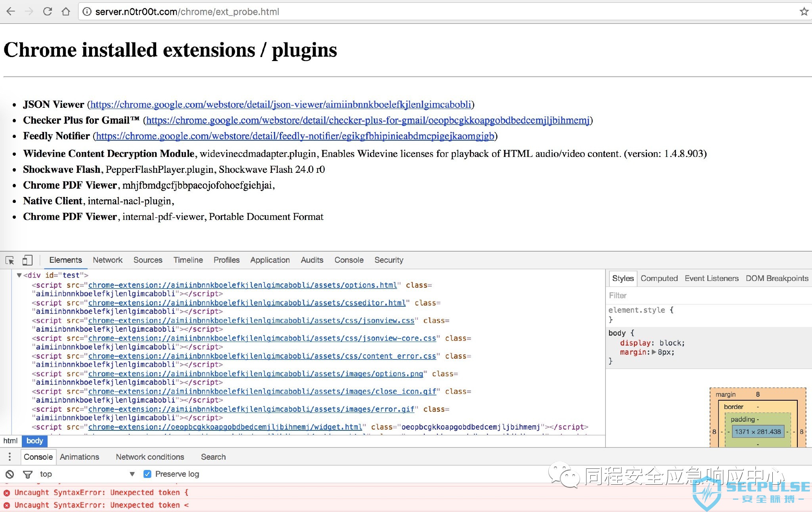Click the assets/css/jsonview.css src link
The image size is (812, 512).
pyautogui.click(x=251, y=321)
